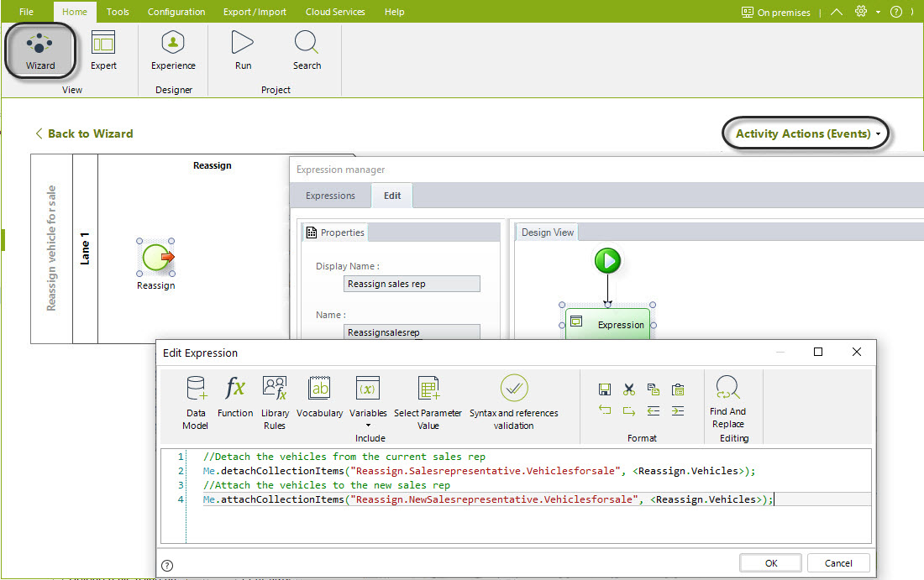This screenshot has width=924, height=580.
Task: Open the help icon in the top bar
Action: pos(895,12)
